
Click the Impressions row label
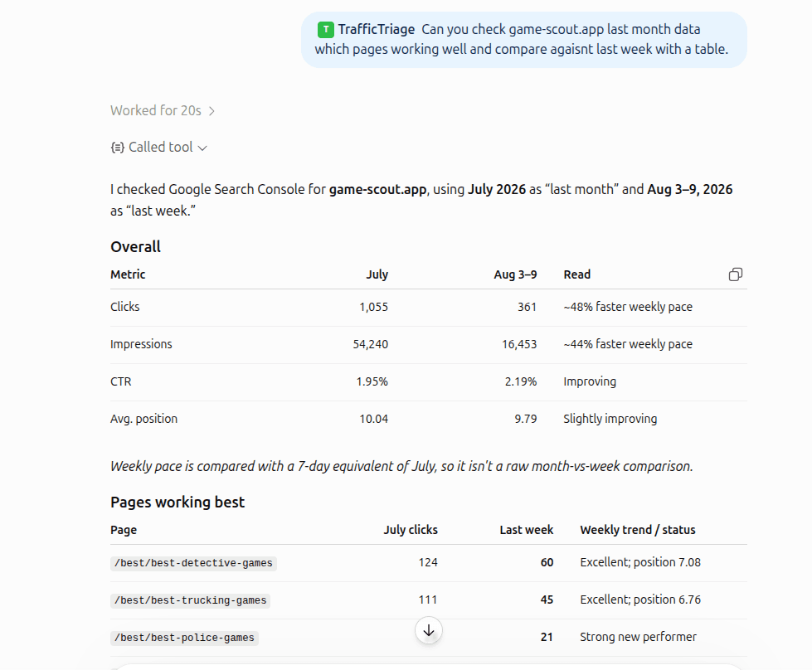pos(141,344)
